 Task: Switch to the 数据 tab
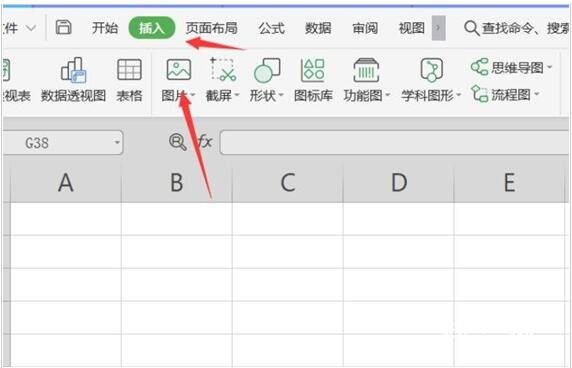(318, 28)
